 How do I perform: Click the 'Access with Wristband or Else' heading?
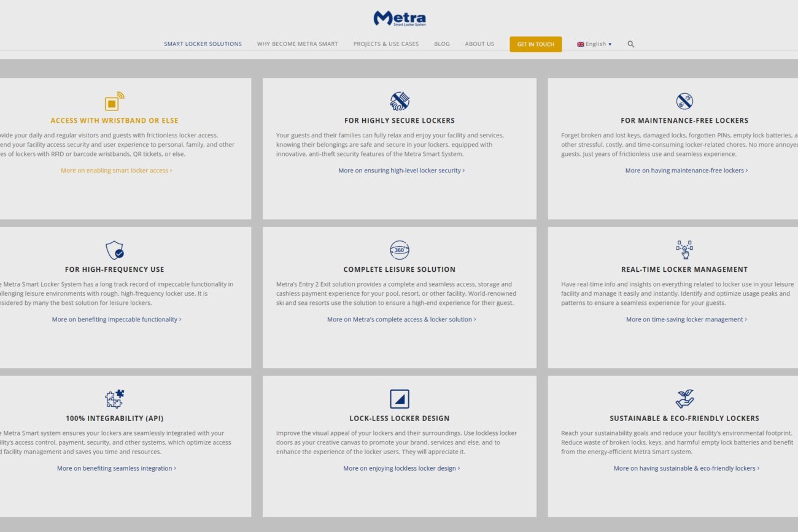114,121
